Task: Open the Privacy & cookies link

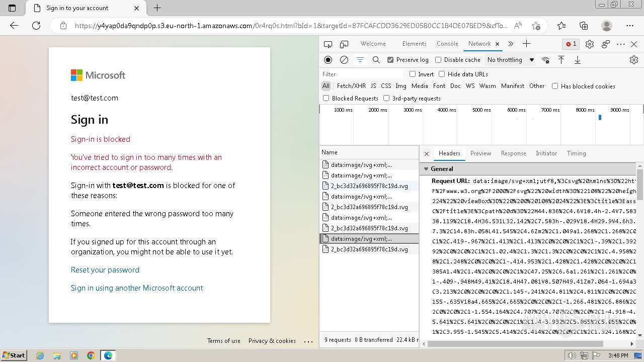Action: (272, 341)
